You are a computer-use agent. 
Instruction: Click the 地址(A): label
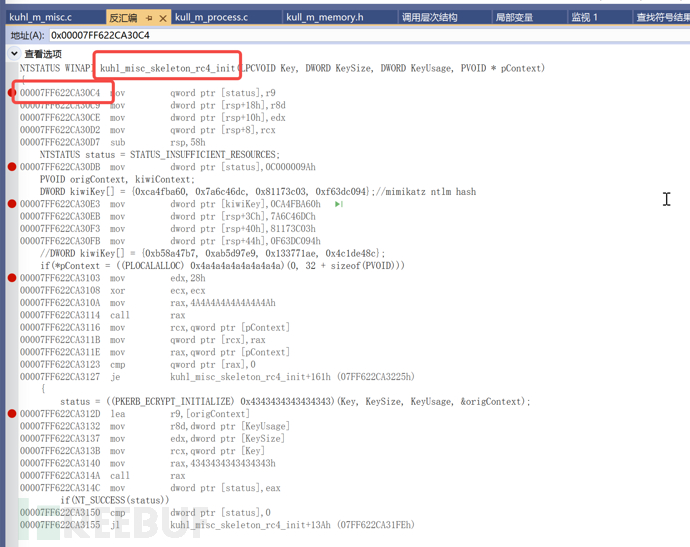[x=27, y=35]
